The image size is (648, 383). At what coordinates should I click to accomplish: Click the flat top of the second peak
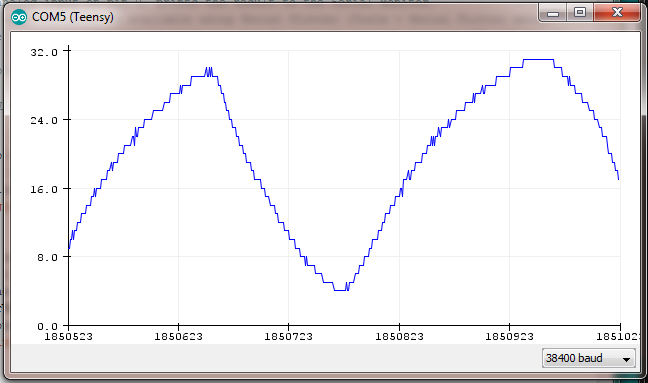coord(538,59)
